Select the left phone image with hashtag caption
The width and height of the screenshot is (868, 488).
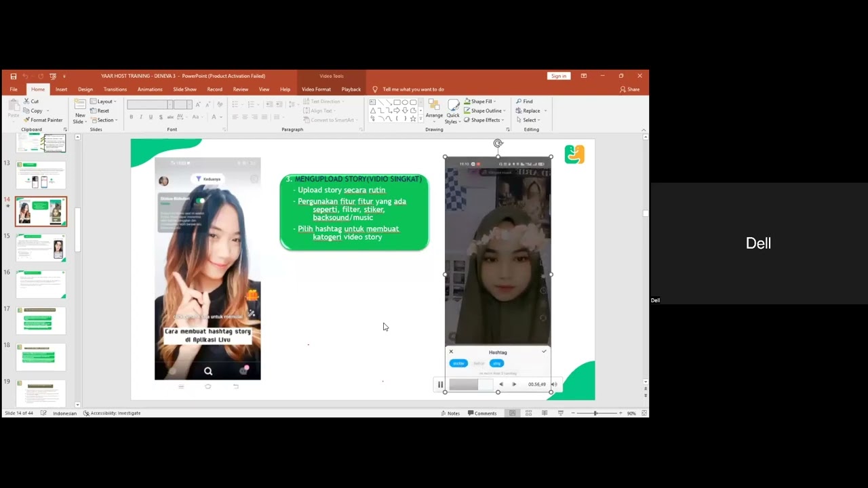coord(208,268)
